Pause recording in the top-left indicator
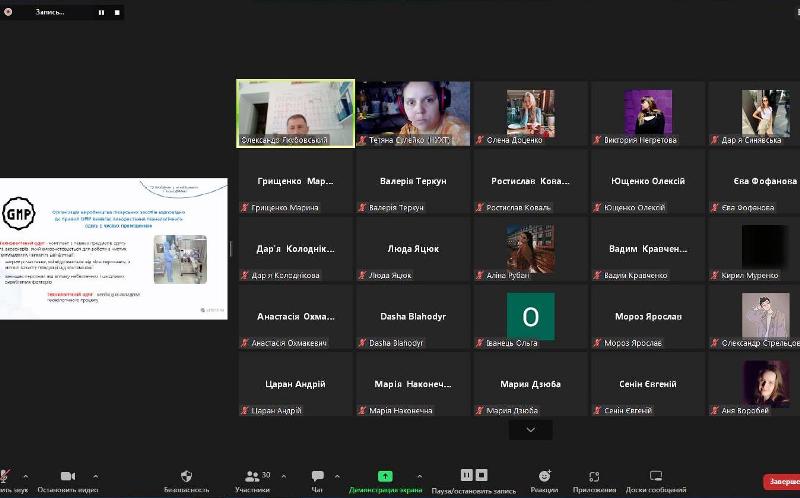Image resolution: width=800 pixels, height=498 pixels. click(101, 13)
